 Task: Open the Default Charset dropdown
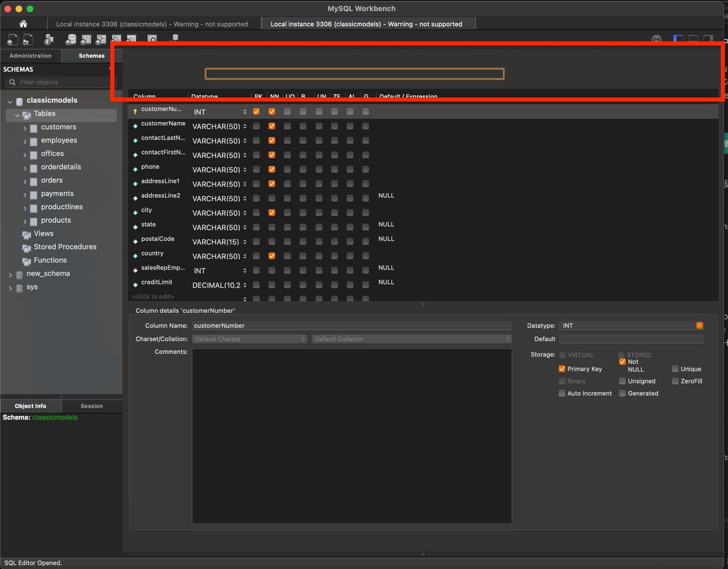tap(250, 339)
